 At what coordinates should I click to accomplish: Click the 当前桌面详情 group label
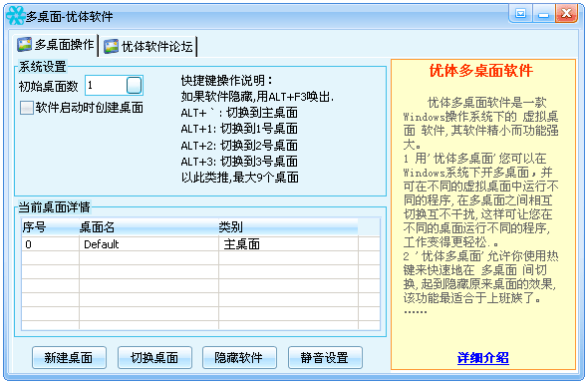click(x=55, y=206)
